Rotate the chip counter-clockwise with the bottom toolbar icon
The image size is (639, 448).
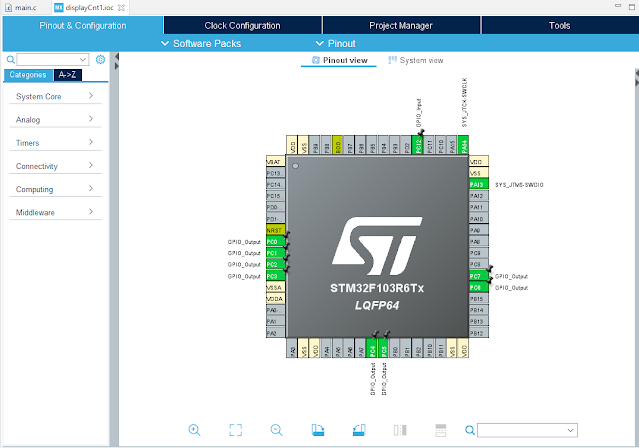[x=359, y=430]
